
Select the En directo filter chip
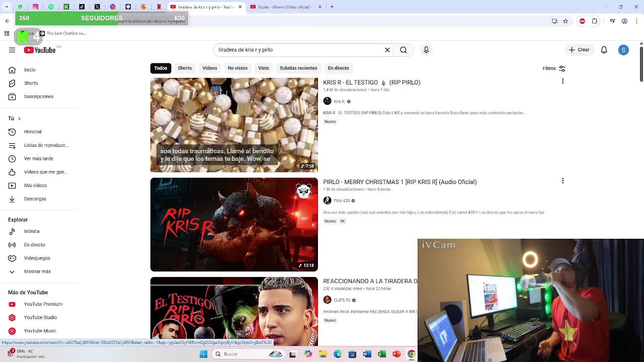338,68
